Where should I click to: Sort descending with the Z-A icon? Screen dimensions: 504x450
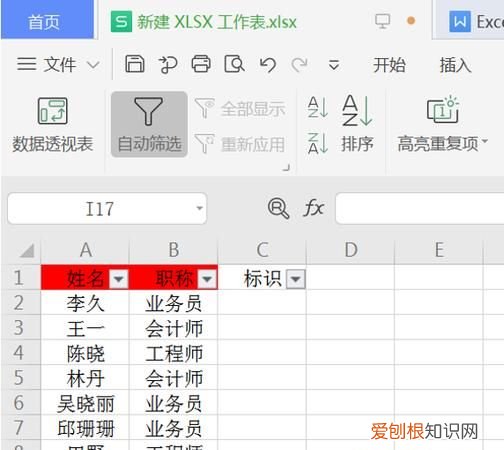click(x=318, y=143)
